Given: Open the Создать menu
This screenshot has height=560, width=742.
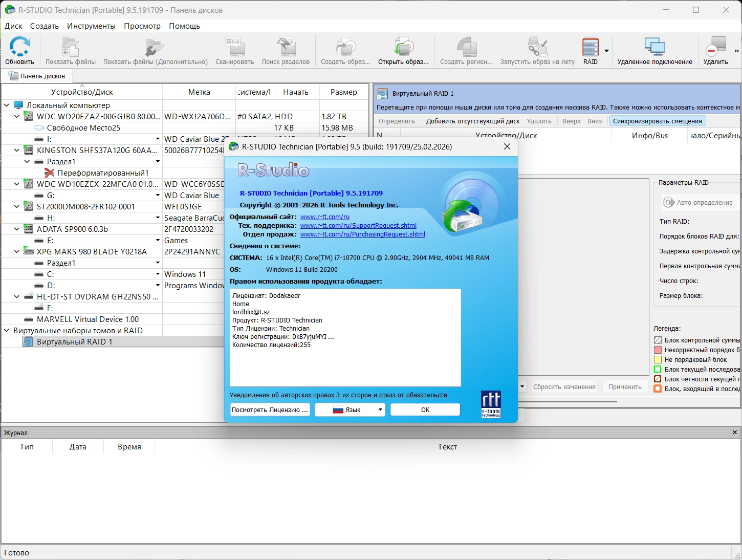Looking at the screenshot, I should click(x=45, y=26).
